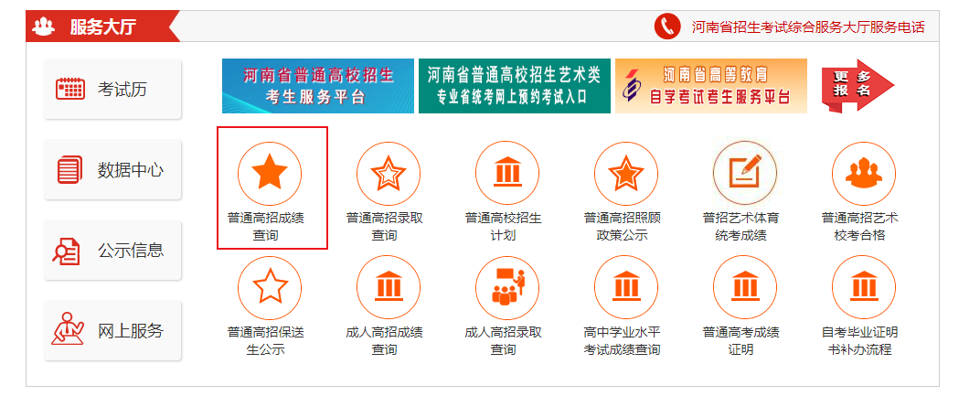Switch to 数据中心 in sidebar

[x=112, y=170]
